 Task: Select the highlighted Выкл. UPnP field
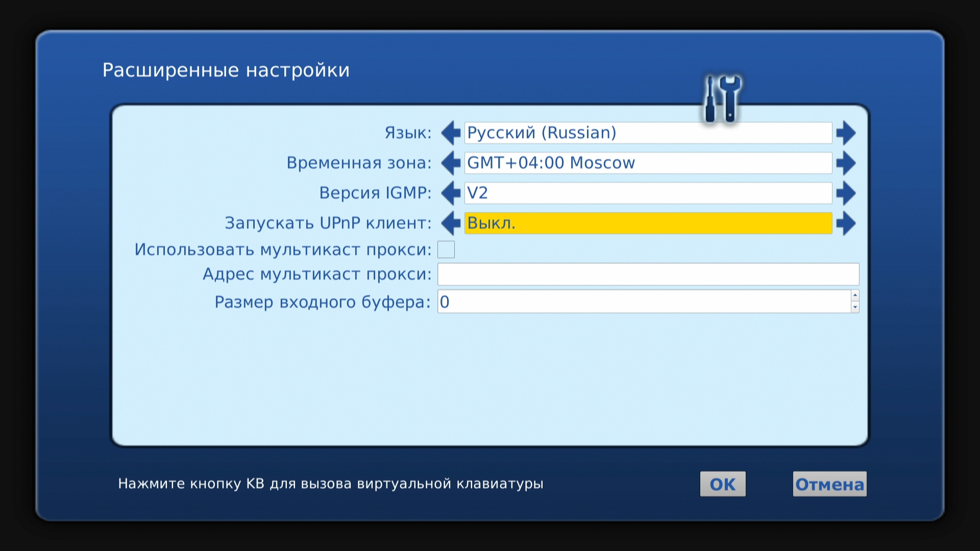(x=648, y=223)
